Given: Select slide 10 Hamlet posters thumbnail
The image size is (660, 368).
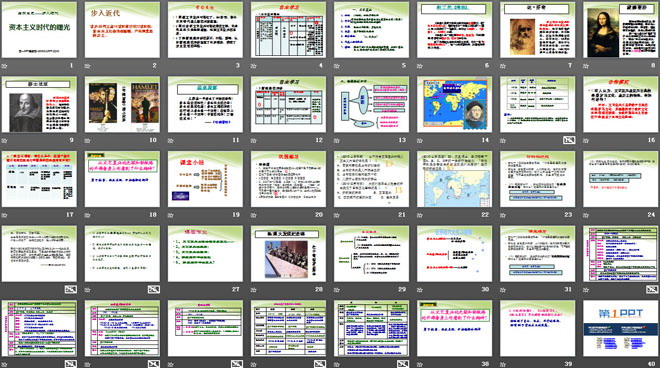Looking at the screenshot, I should tap(122, 104).
